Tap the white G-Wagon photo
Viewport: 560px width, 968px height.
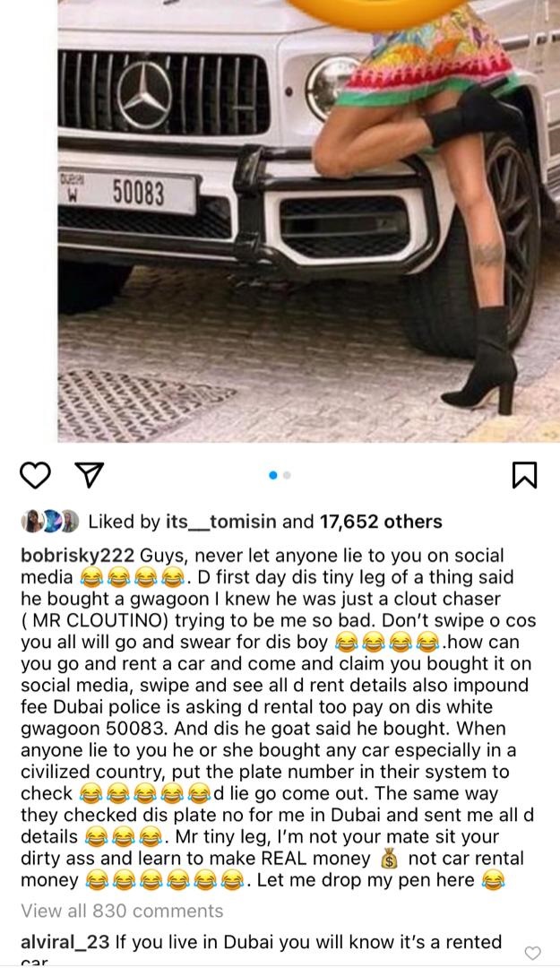pyautogui.click(x=309, y=221)
